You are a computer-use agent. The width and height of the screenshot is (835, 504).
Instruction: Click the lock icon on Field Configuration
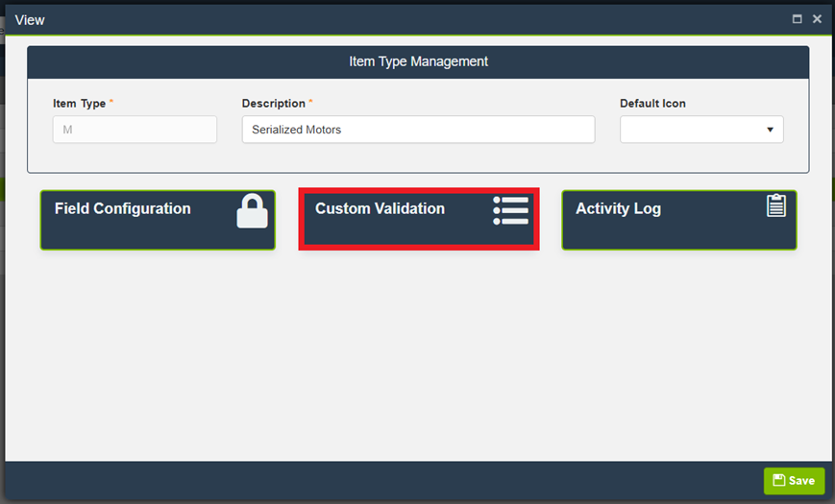point(252,211)
